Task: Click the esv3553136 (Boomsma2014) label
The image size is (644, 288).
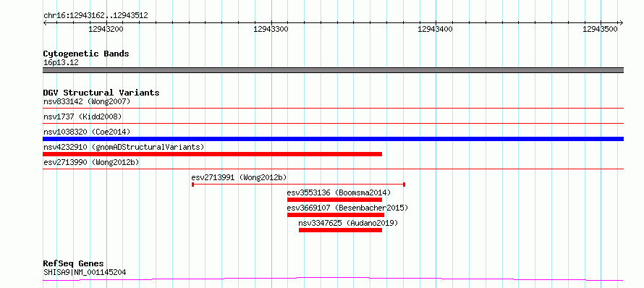Action: tap(339, 192)
